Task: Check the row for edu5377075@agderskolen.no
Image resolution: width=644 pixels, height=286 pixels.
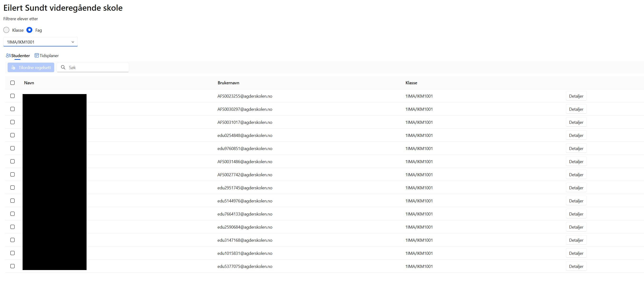Action: 13,266
